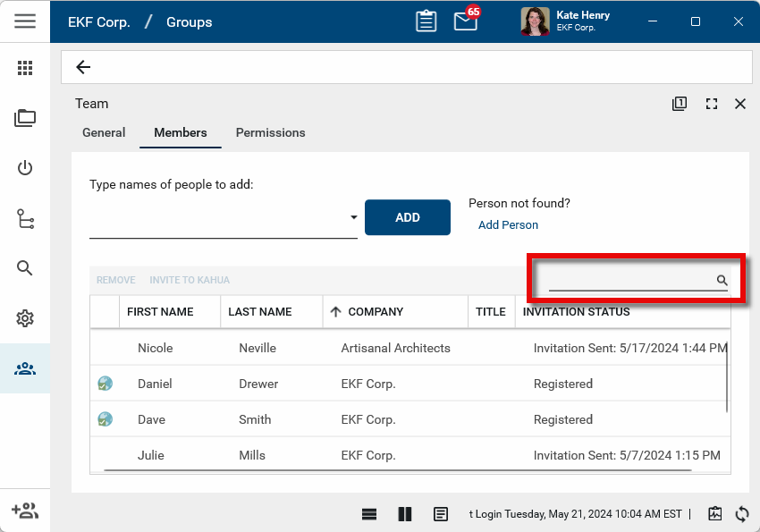
Task: Click the refresh icon in status bar
Action: click(741, 514)
